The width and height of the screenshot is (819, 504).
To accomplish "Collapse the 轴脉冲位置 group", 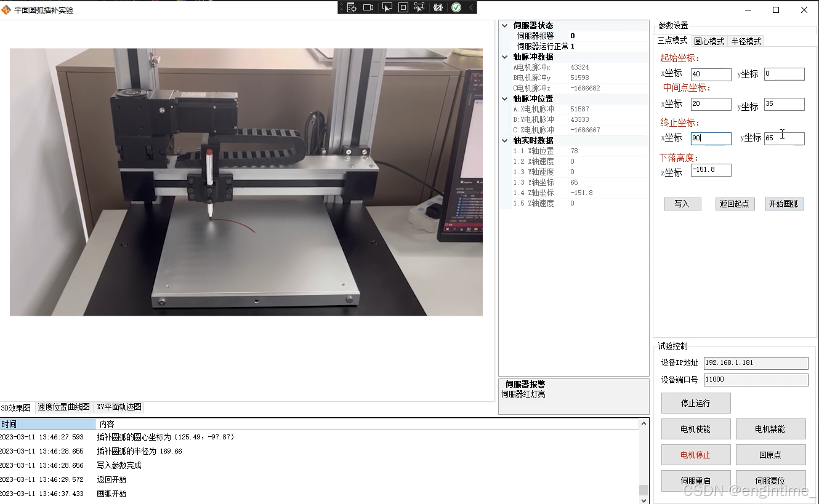I will (x=505, y=98).
